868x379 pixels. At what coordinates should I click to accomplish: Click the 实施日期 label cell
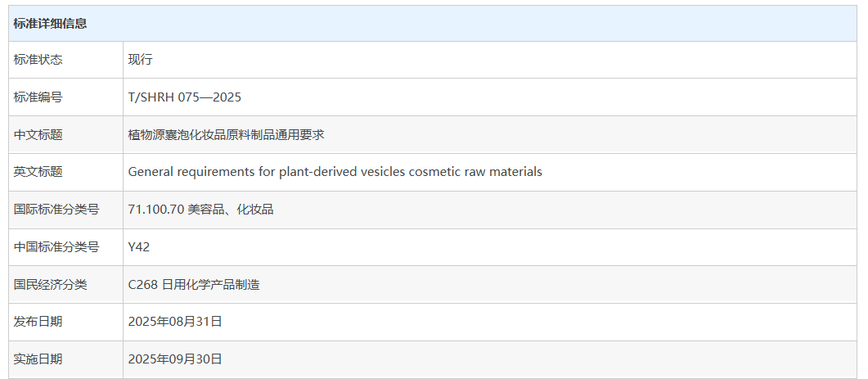point(38,359)
